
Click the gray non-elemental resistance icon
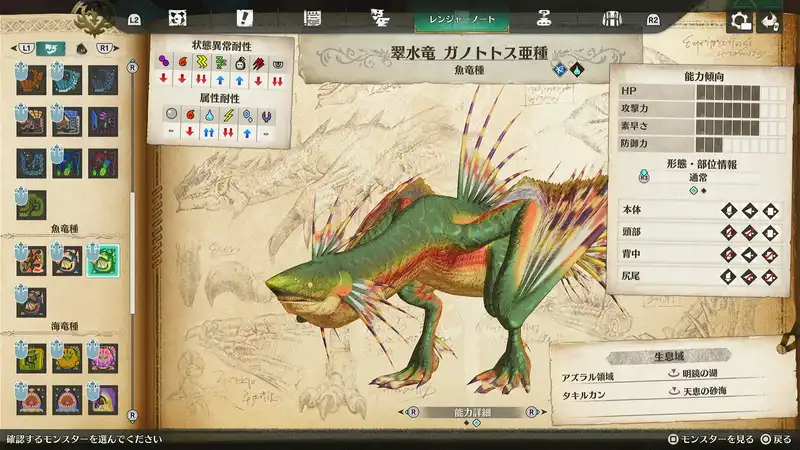point(171,113)
